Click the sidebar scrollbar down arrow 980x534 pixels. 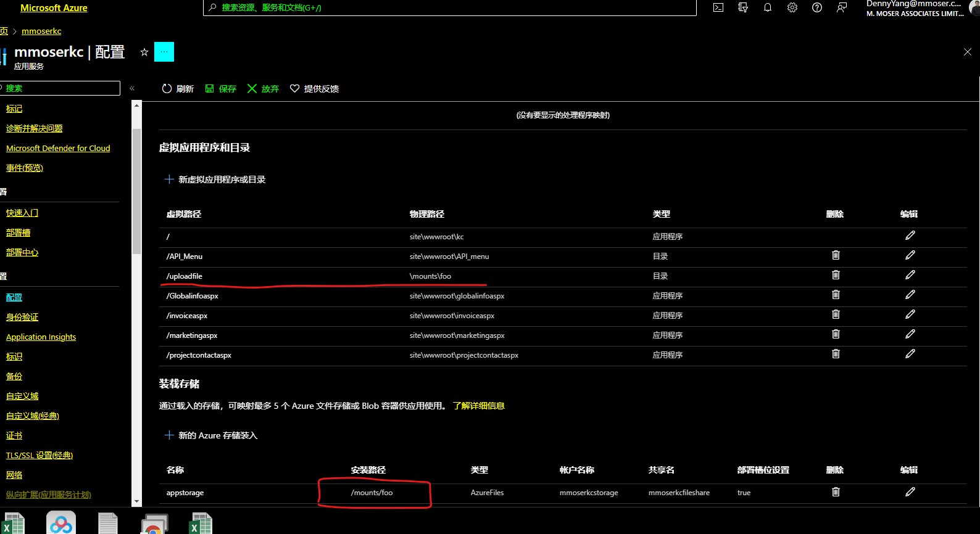click(x=137, y=502)
